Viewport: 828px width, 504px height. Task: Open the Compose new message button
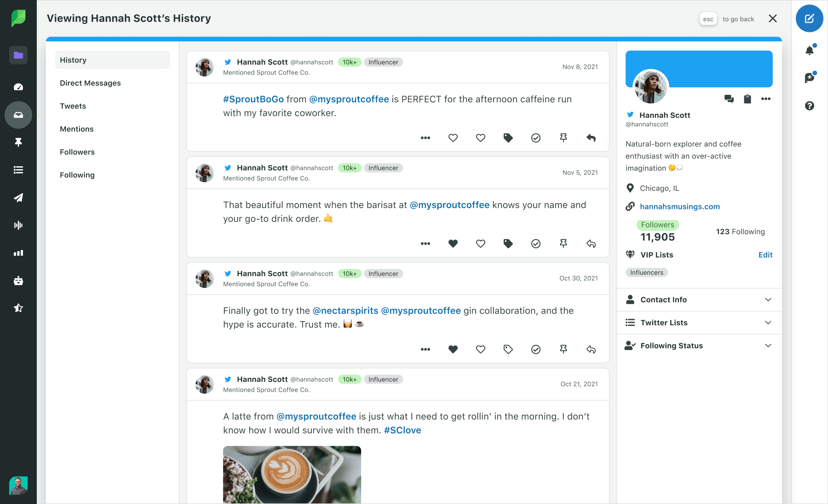809,19
